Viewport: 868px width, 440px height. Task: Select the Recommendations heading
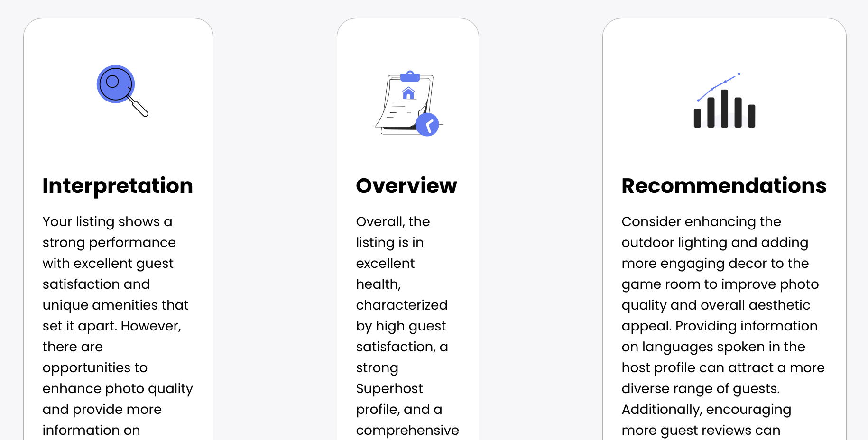pyautogui.click(x=724, y=186)
